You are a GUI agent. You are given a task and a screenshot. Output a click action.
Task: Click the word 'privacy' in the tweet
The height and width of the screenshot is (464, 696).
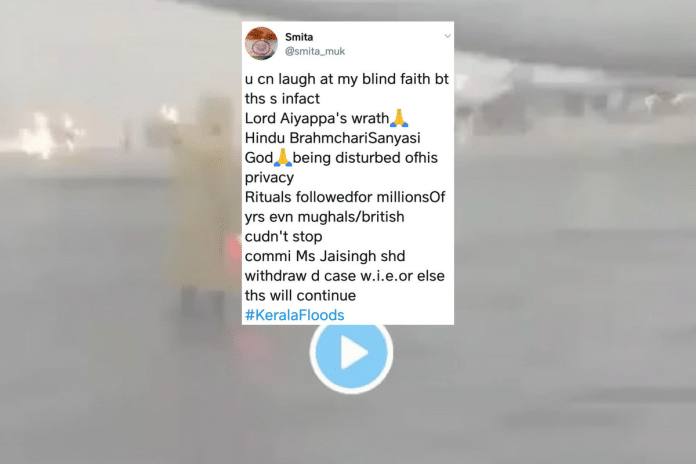click(x=269, y=178)
